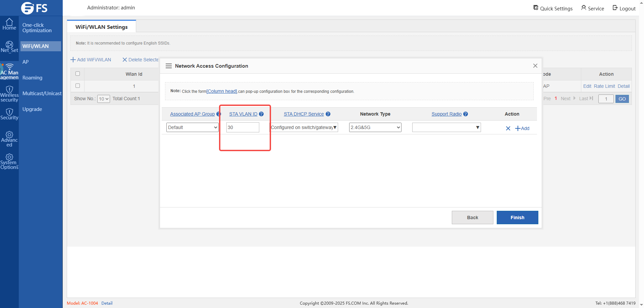Image resolution: width=644 pixels, height=308 pixels.
Task: Open Quick Settings in the top bar
Action: 553,8
